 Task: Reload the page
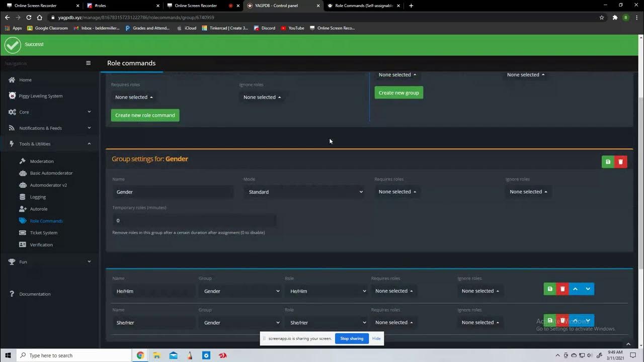coord(29,17)
